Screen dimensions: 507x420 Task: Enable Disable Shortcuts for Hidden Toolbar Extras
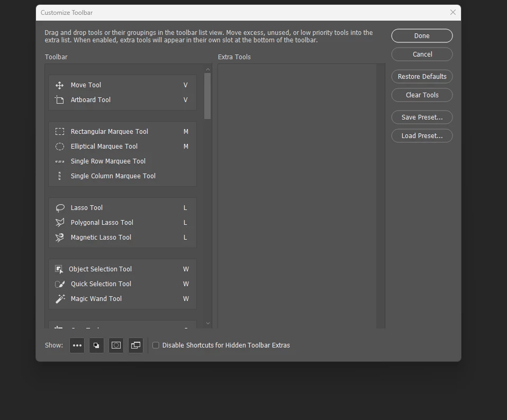[x=156, y=345]
